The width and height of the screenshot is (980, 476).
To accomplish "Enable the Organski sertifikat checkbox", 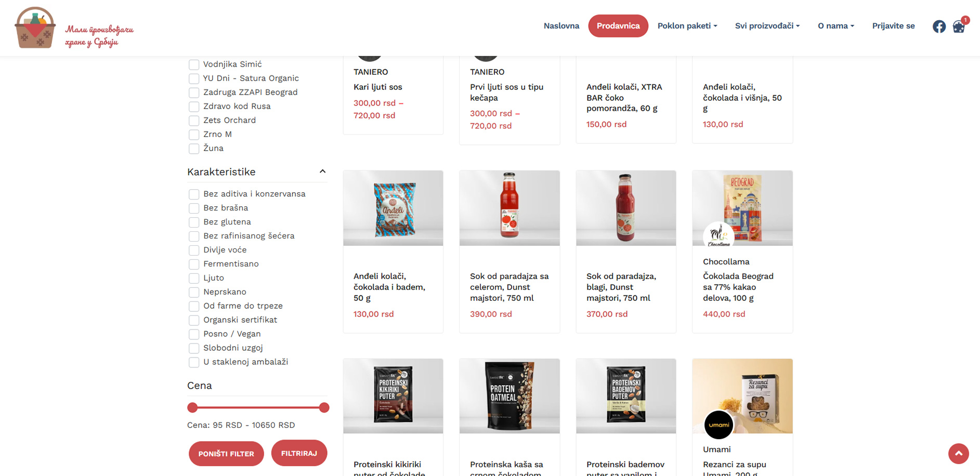I will pyautogui.click(x=194, y=320).
